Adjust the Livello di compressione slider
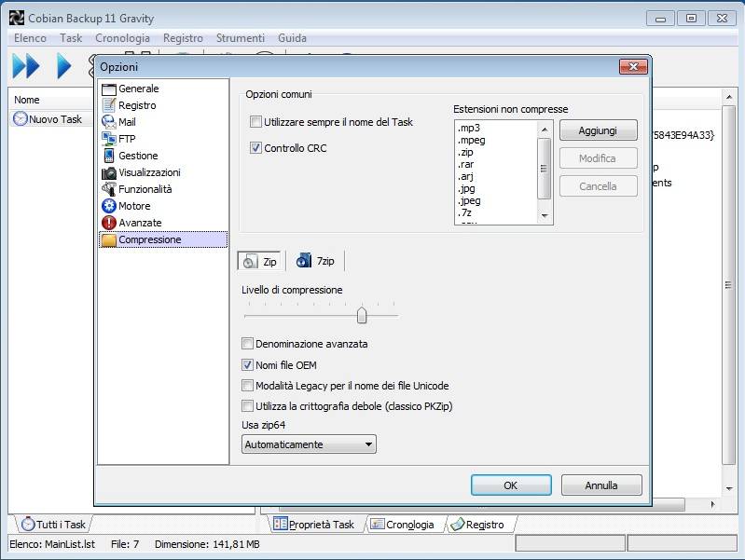This screenshot has height=560, width=745. [362, 316]
